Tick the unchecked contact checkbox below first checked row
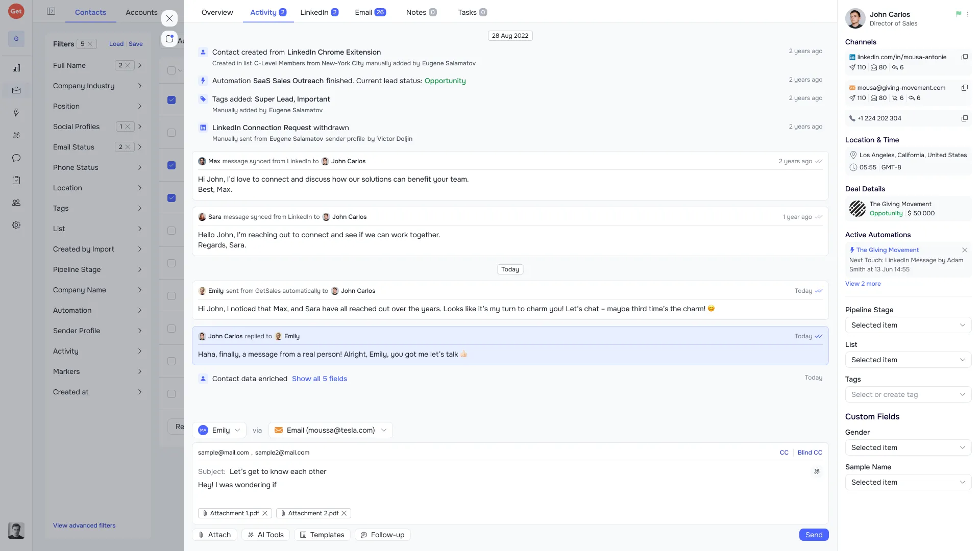980x551 pixels. pyautogui.click(x=171, y=133)
